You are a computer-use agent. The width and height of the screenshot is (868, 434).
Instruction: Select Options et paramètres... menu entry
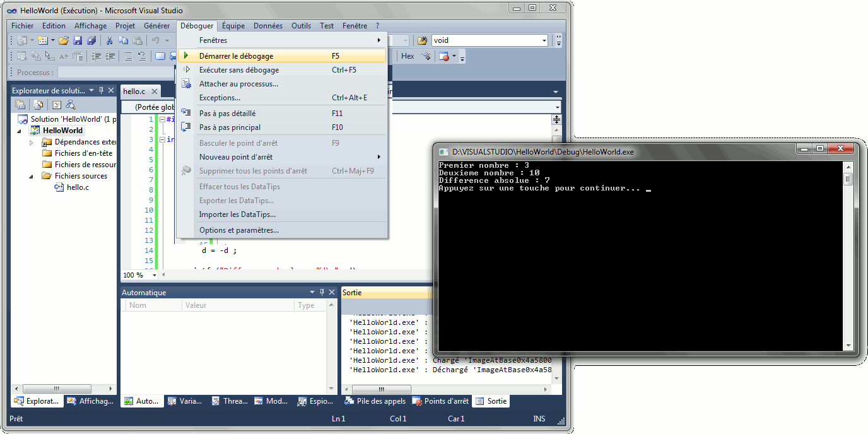(x=282, y=230)
